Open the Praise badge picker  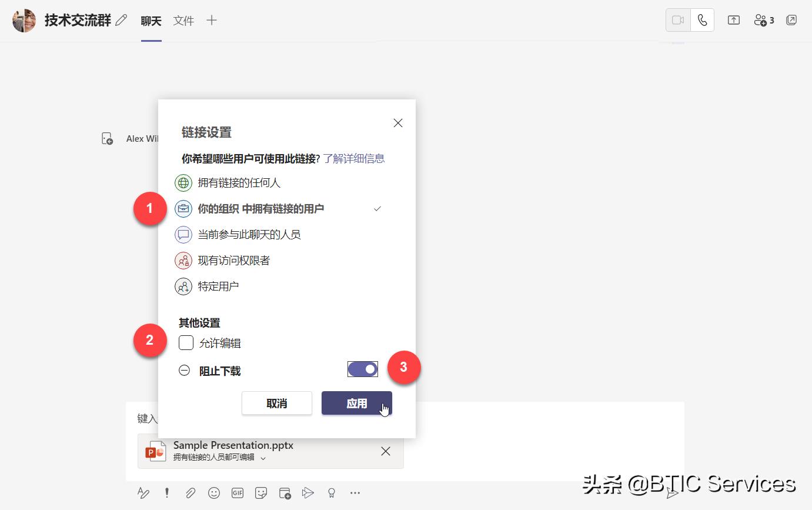pos(332,493)
